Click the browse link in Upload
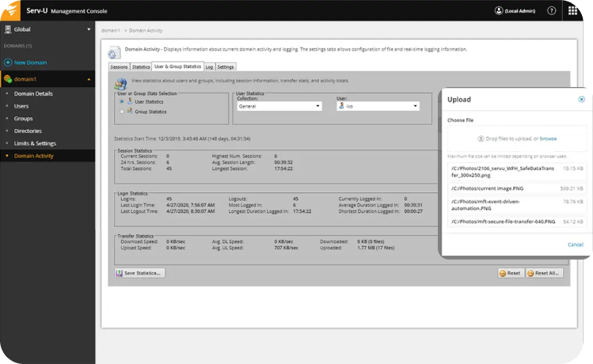The height and width of the screenshot is (364, 593). tap(548, 138)
